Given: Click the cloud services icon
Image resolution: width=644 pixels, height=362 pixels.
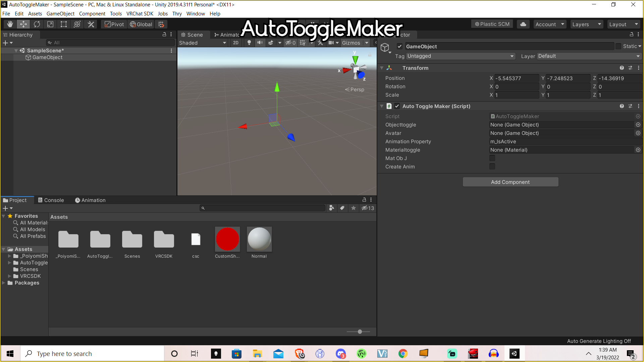Looking at the screenshot, I should (523, 24).
